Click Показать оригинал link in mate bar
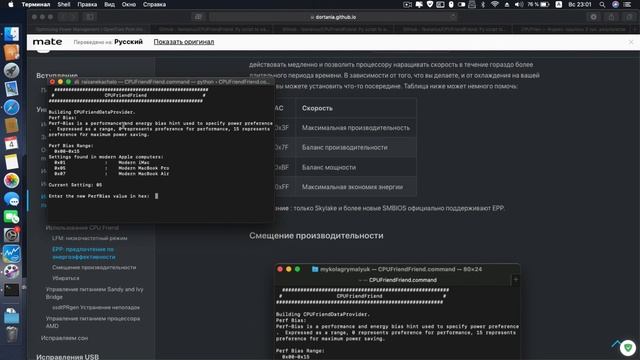Screen dimensions: 640x360 tap(184, 42)
